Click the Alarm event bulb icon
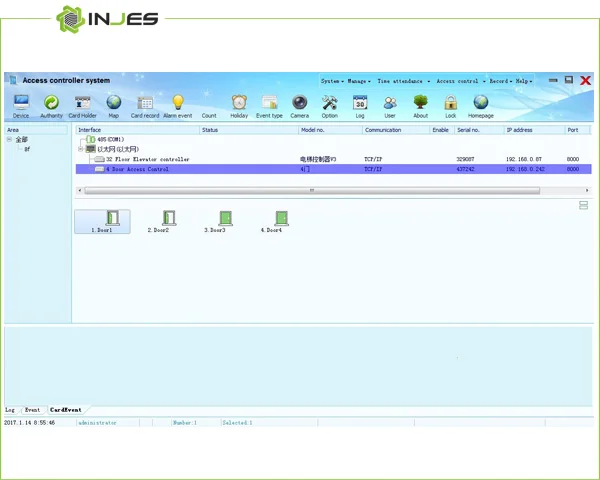 (177, 104)
